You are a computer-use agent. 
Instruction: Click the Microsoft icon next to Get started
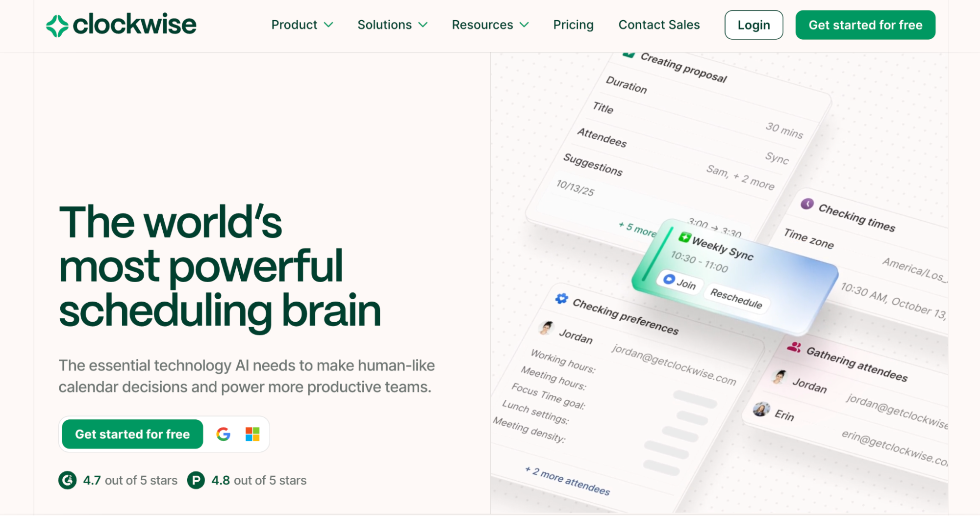[x=252, y=434]
